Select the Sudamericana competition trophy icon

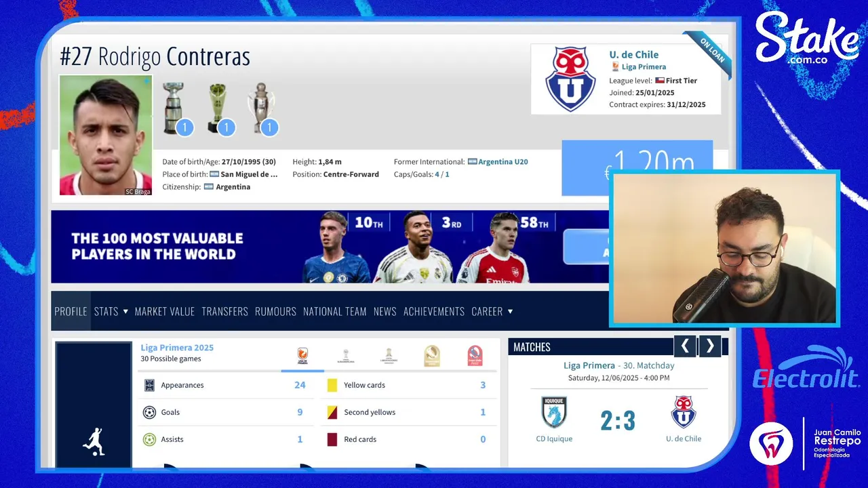[346, 356]
